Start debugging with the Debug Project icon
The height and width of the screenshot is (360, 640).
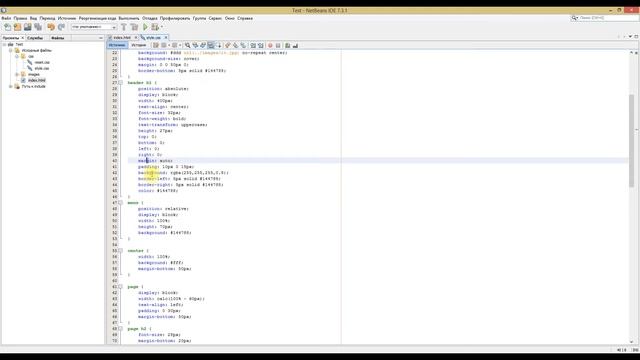pyautogui.click(x=155, y=27)
